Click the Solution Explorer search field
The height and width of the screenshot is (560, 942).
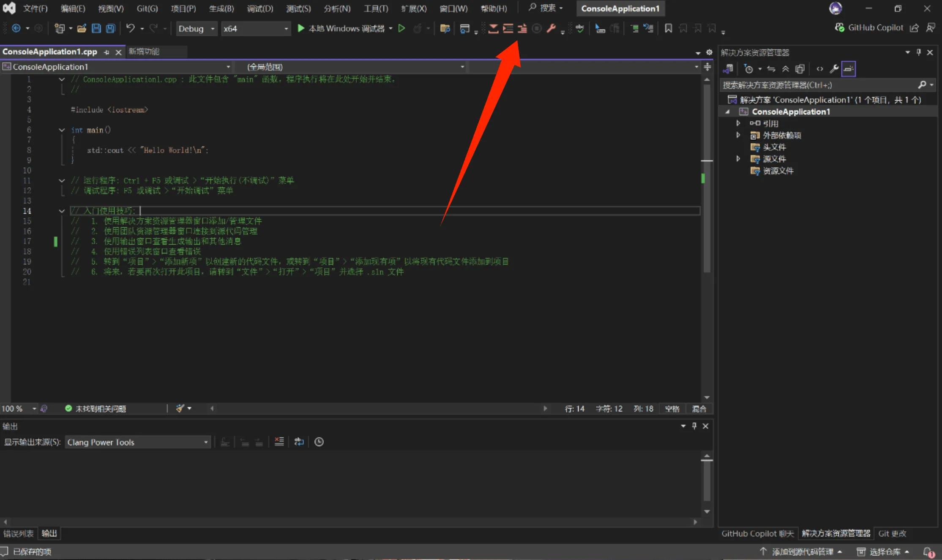(x=818, y=85)
